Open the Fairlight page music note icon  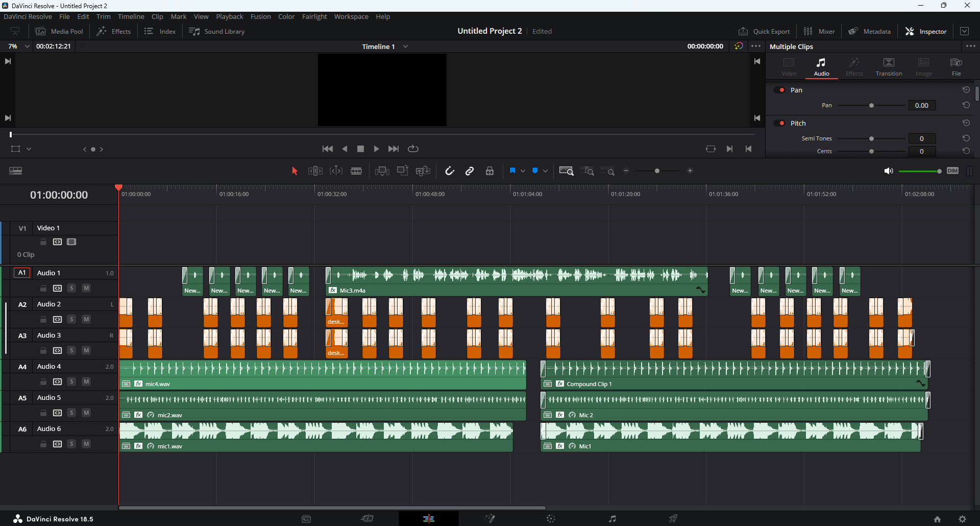tap(612, 519)
